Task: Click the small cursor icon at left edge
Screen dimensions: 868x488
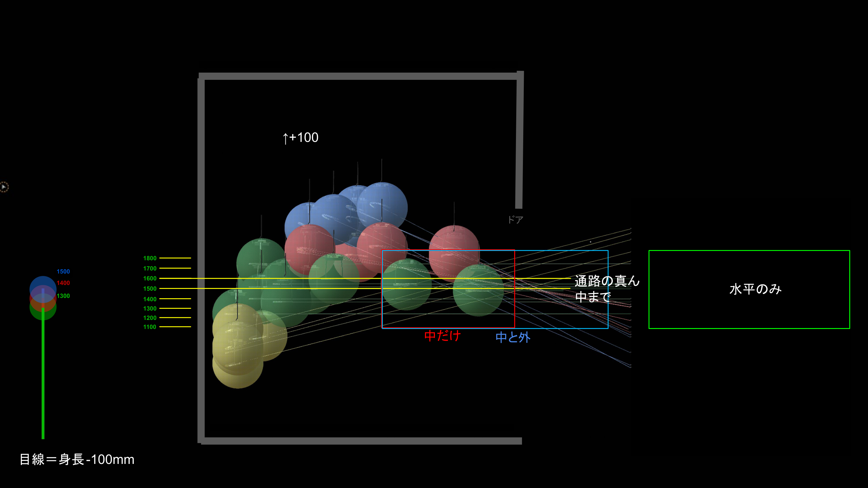Action: pyautogui.click(x=4, y=186)
